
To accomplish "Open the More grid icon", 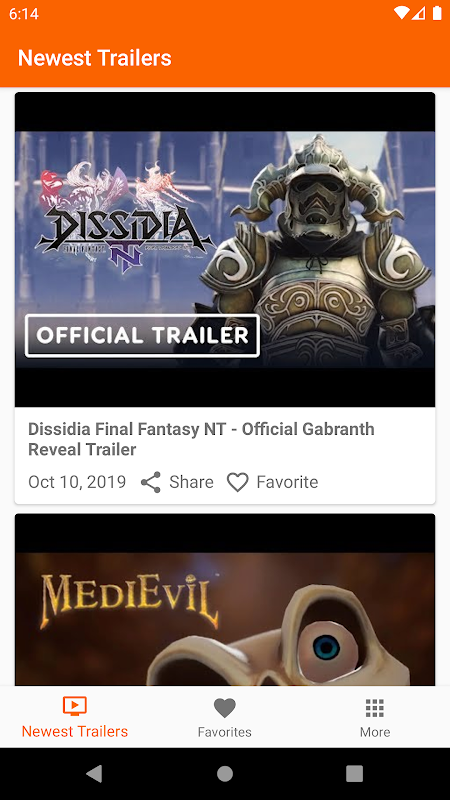I will [x=375, y=708].
